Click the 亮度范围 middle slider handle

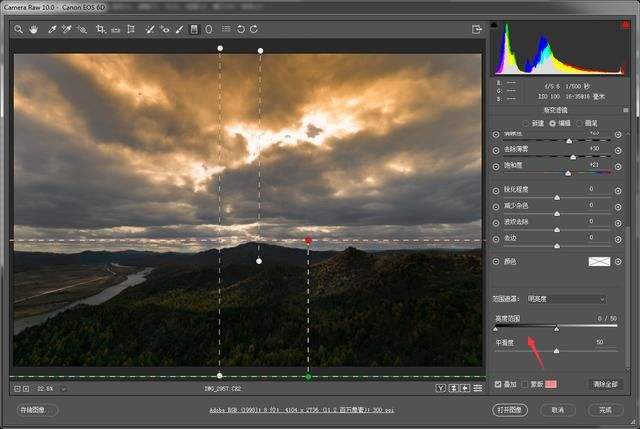tap(556, 329)
